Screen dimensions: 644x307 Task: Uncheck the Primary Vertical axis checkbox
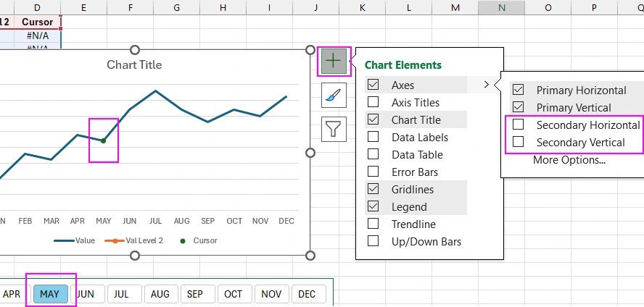(519, 108)
